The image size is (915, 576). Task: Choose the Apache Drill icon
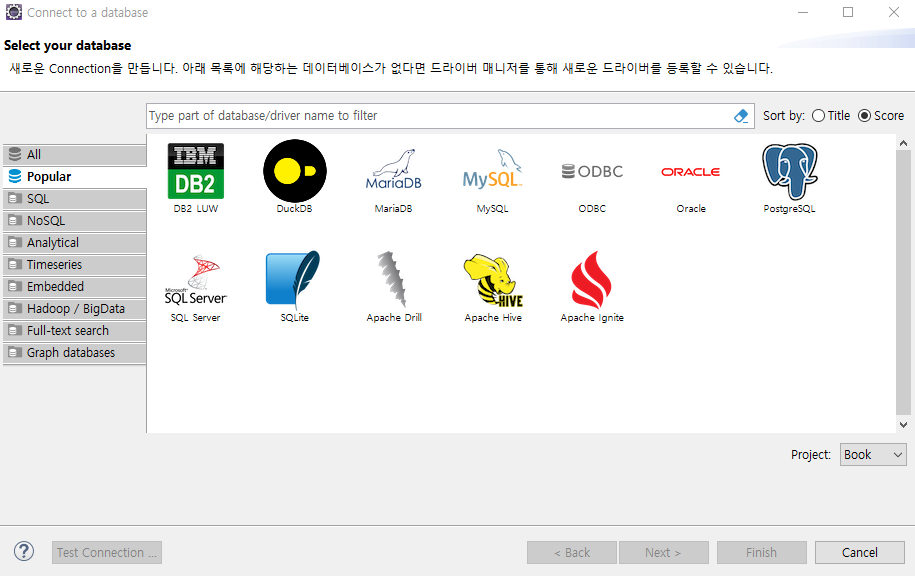click(x=393, y=279)
